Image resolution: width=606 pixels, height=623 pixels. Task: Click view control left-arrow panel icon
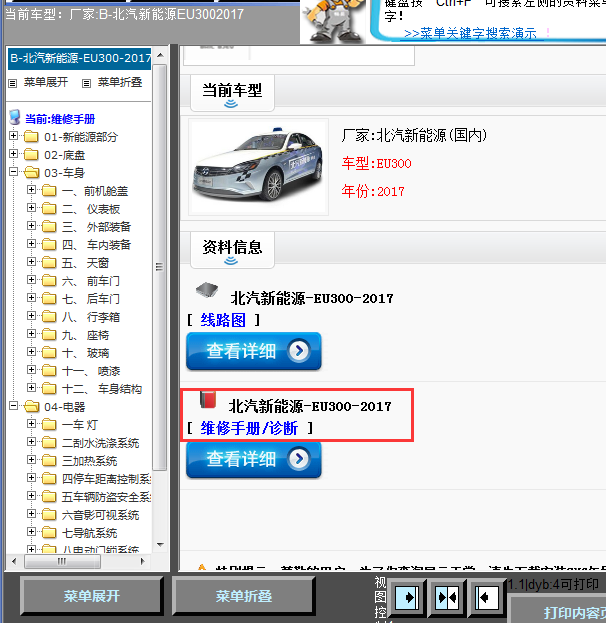click(487, 597)
